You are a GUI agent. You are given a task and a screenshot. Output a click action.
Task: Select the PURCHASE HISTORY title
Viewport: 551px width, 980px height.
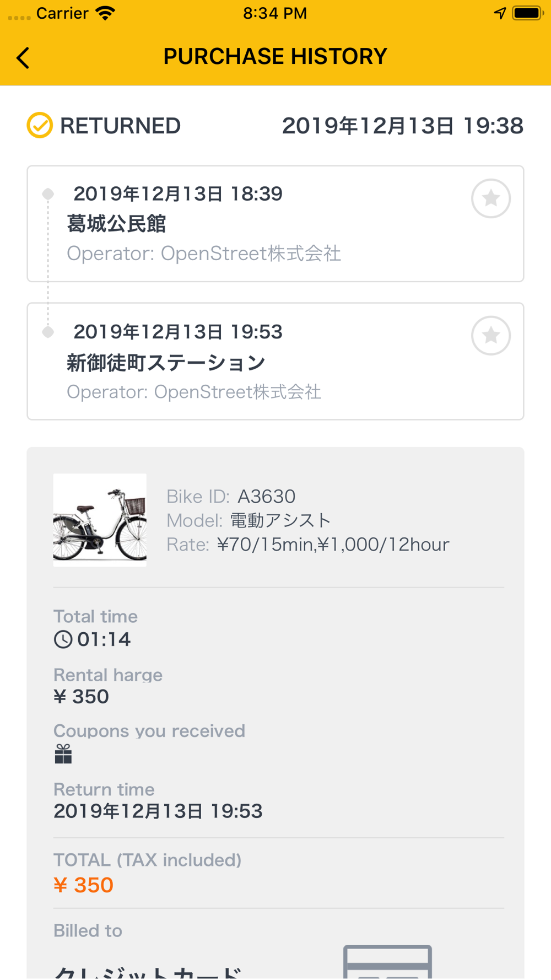[275, 56]
